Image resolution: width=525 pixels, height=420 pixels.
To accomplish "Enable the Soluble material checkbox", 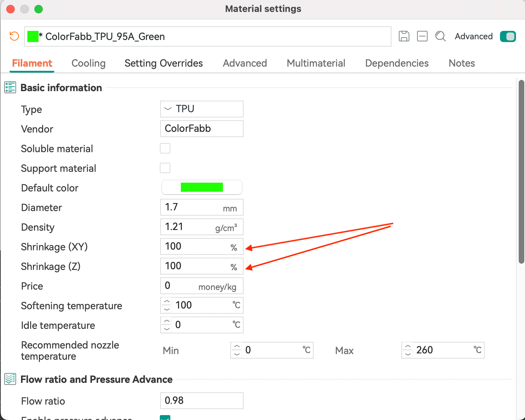I will coord(165,148).
